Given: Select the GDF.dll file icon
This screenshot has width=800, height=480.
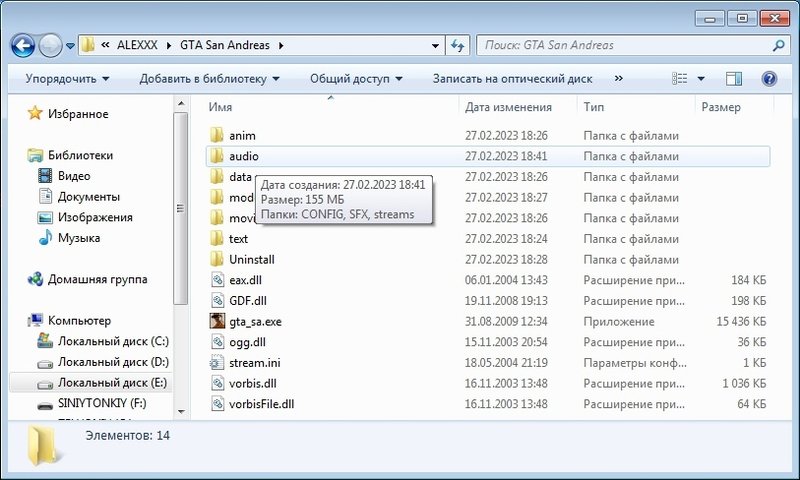Looking at the screenshot, I should [x=217, y=300].
